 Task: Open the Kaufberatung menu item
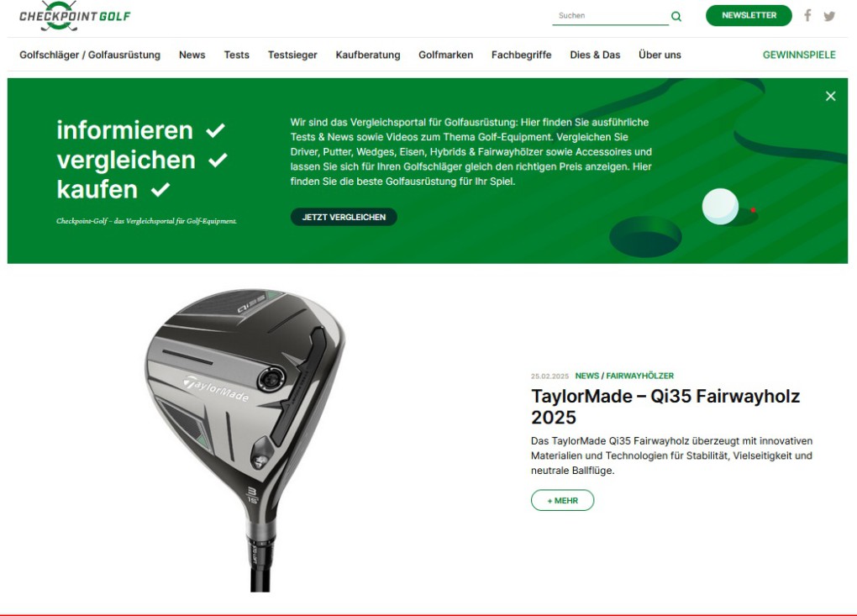[x=368, y=55]
